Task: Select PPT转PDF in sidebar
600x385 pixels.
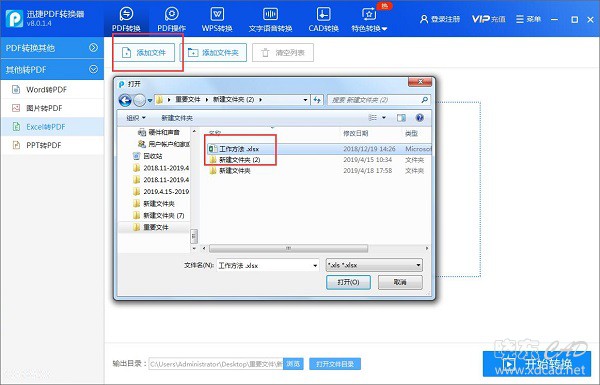Action: 52,145
